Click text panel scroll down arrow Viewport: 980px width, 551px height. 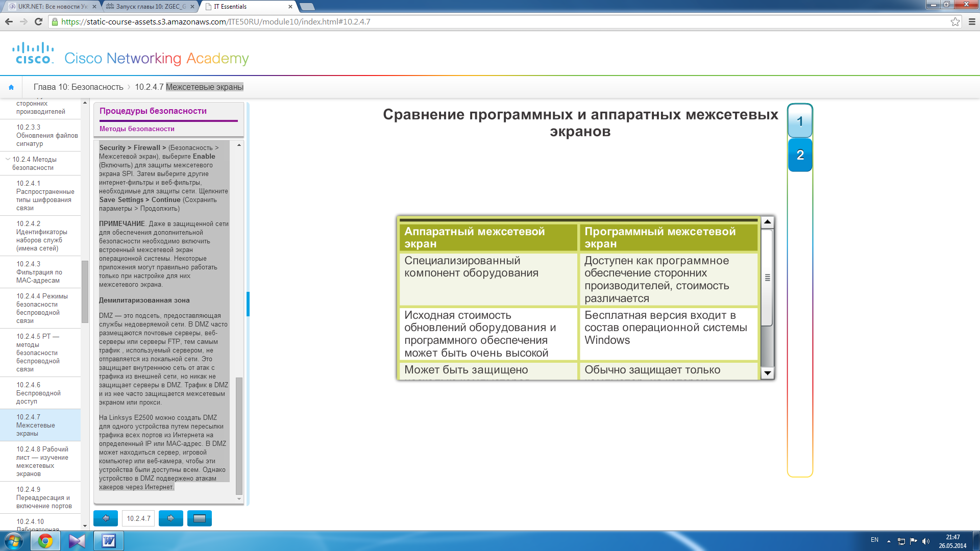point(239,498)
